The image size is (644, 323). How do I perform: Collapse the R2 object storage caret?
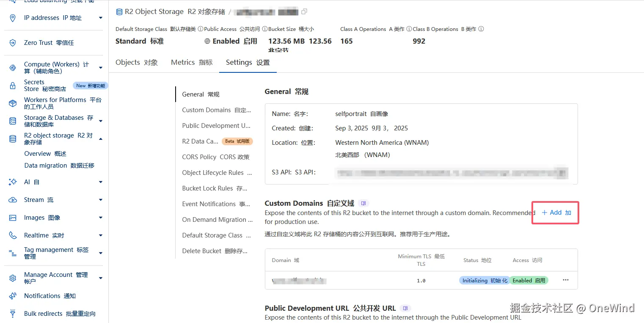point(101,139)
